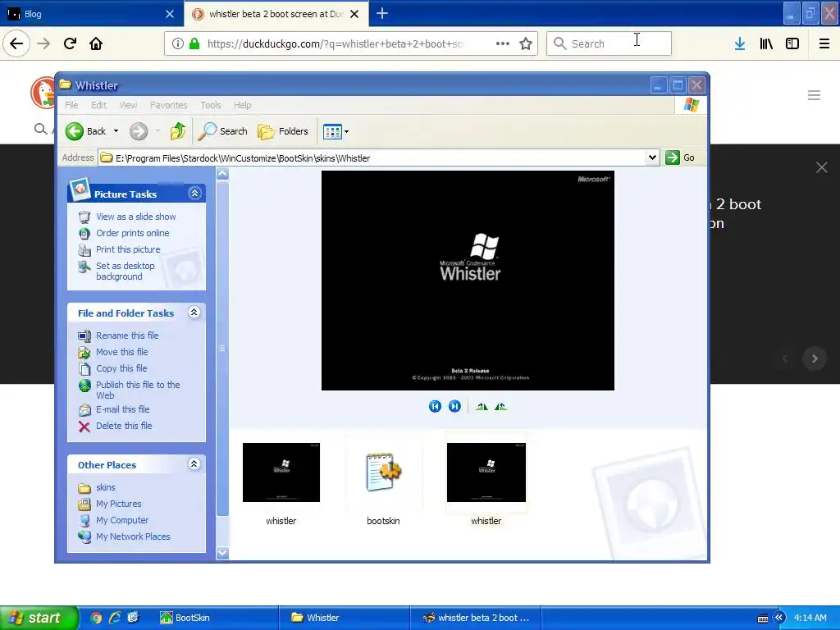Switch to the Blog browser tab
The width and height of the screenshot is (840, 630).
pos(85,14)
